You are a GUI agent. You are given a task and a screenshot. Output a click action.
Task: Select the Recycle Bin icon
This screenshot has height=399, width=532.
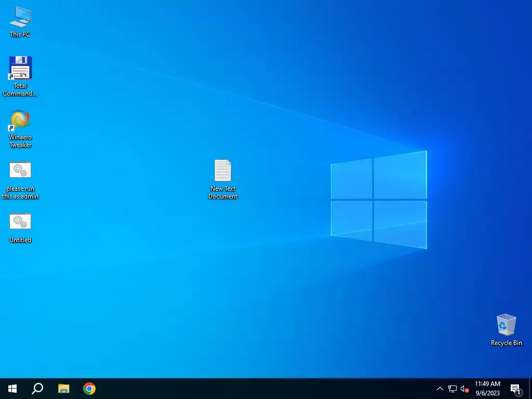pos(506,325)
